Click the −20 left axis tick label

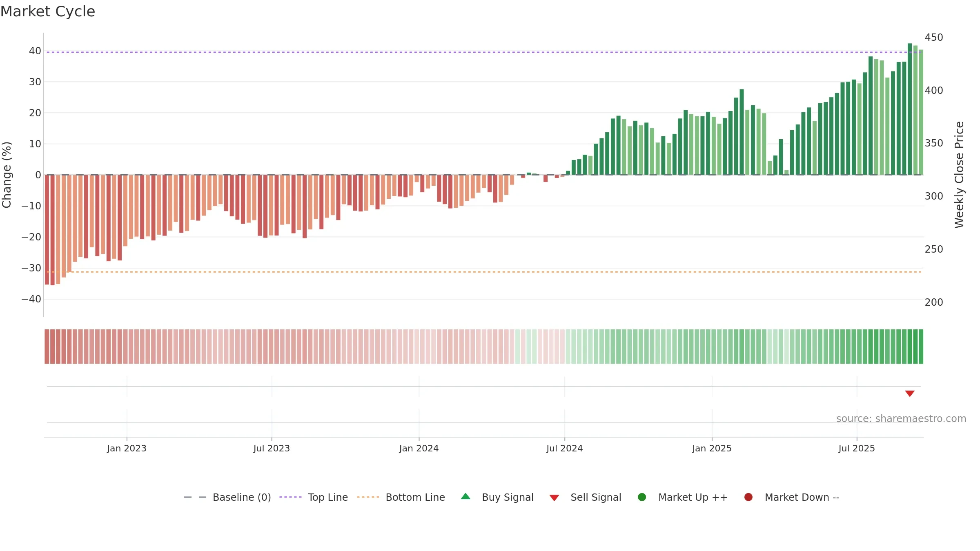(31, 237)
